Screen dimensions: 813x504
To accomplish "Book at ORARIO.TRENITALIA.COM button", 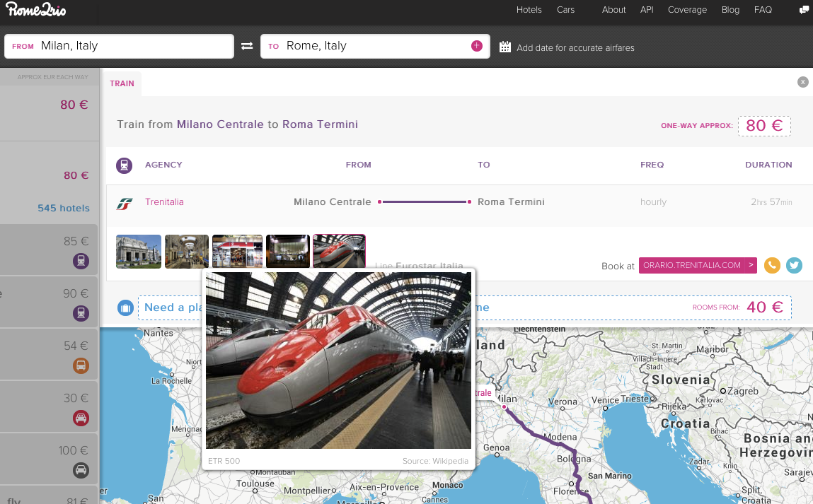I will [x=698, y=265].
